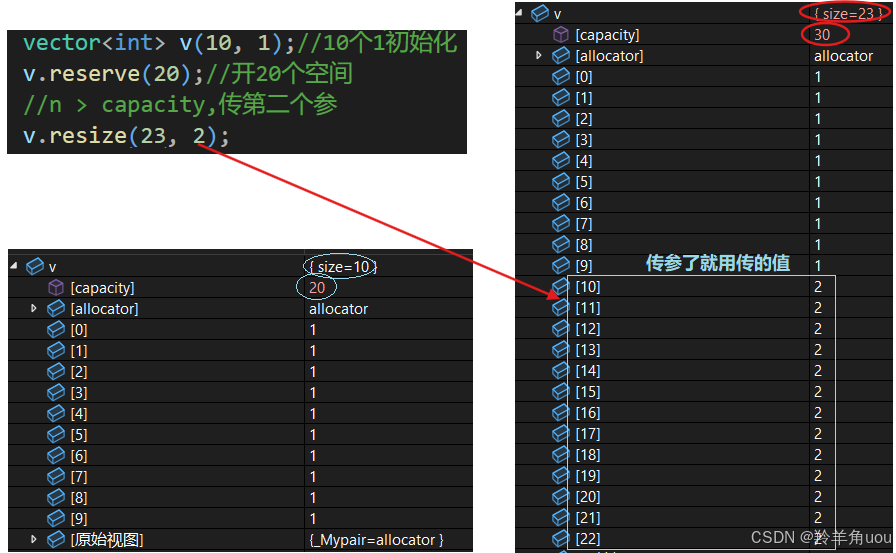Click the [1] label in size=10 watch
The image size is (896, 553).
(x=79, y=351)
